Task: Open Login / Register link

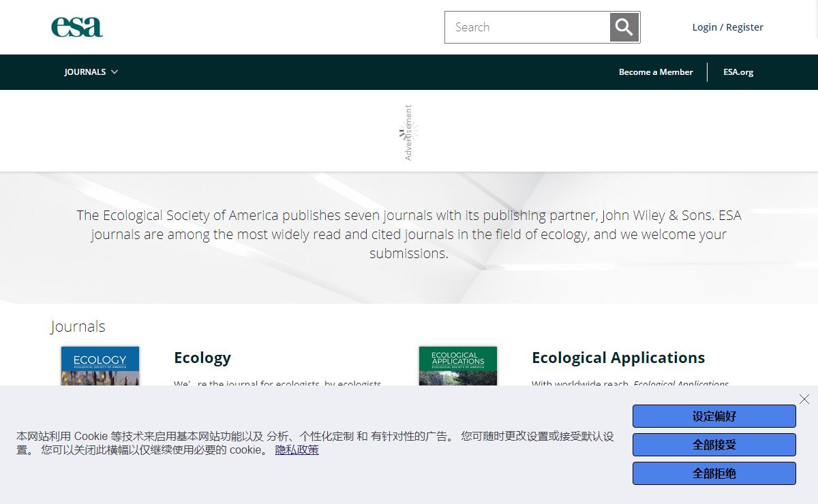Action: pos(727,27)
